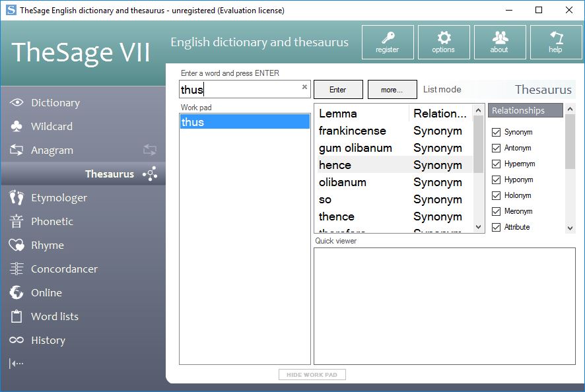Disable the Meronym checkbox
The width and height of the screenshot is (585, 392).
pyautogui.click(x=496, y=211)
